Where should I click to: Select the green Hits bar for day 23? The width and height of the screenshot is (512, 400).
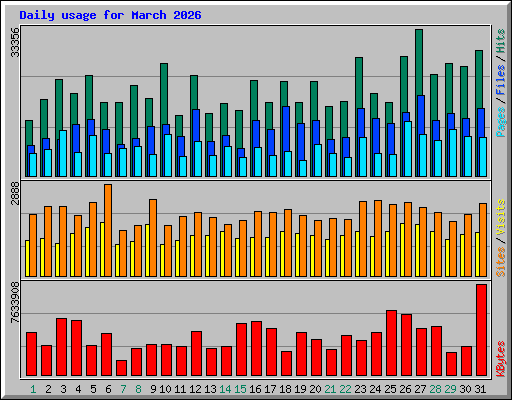(x=359, y=83)
